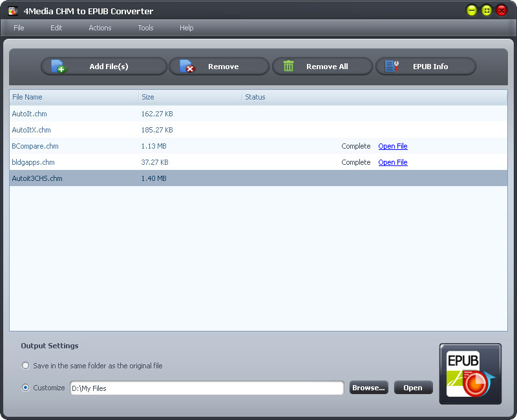Click the 1.13 MB size cell

[154, 146]
